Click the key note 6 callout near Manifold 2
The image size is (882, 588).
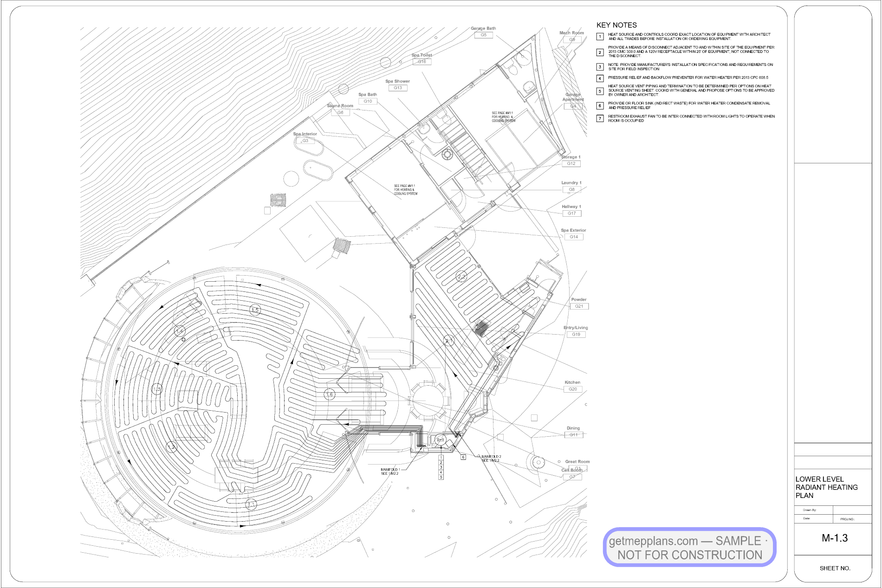463,457
